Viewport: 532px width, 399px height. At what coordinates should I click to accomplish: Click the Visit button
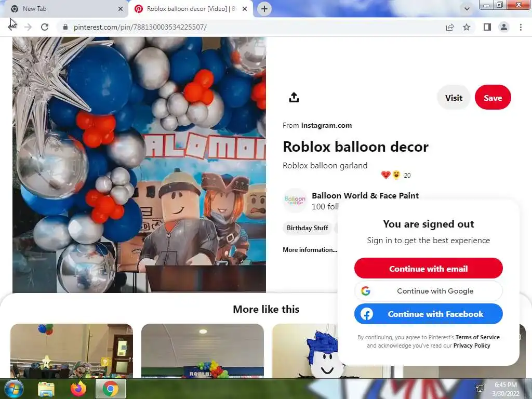(454, 98)
